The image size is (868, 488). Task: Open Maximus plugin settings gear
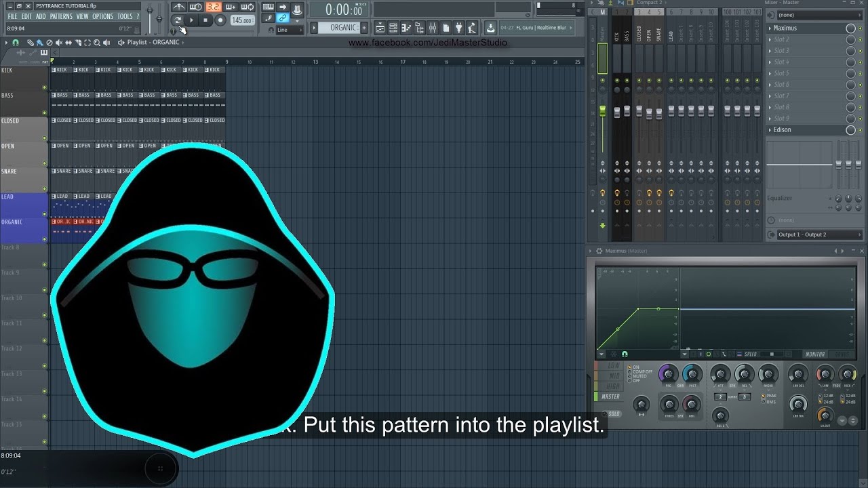[x=599, y=251]
